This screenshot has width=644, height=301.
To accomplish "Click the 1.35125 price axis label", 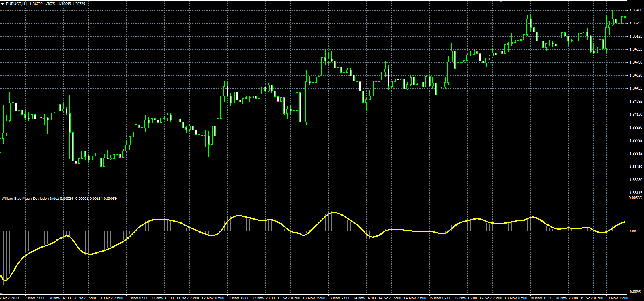I will point(635,36).
